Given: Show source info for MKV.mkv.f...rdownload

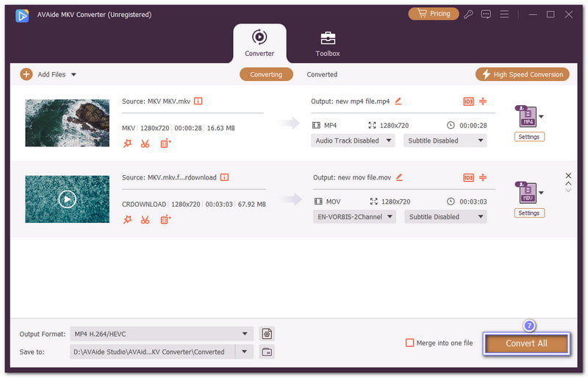Looking at the screenshot, I should pos(224,177).
